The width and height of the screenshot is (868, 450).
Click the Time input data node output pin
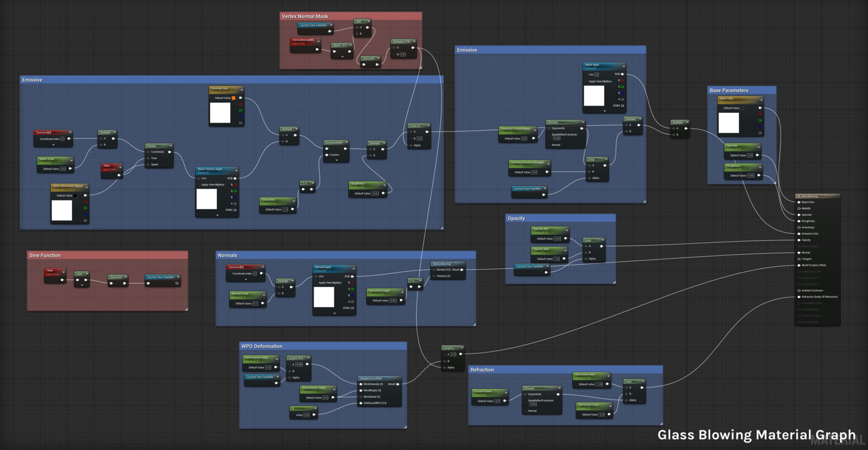coord(119,175)
